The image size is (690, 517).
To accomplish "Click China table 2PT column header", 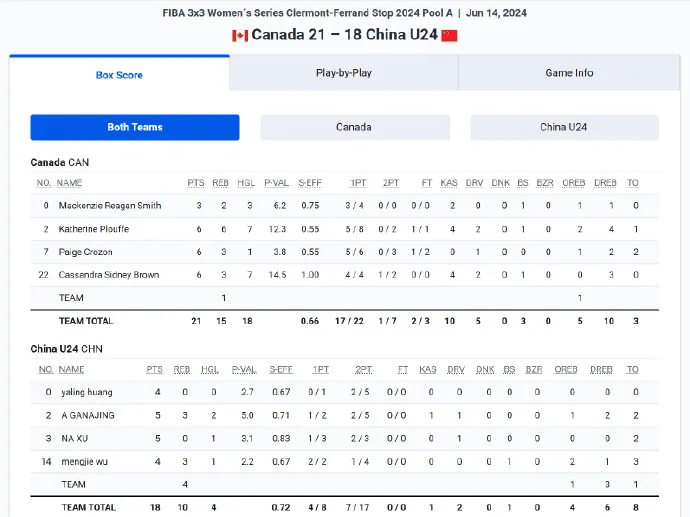I will pos(363,370).
